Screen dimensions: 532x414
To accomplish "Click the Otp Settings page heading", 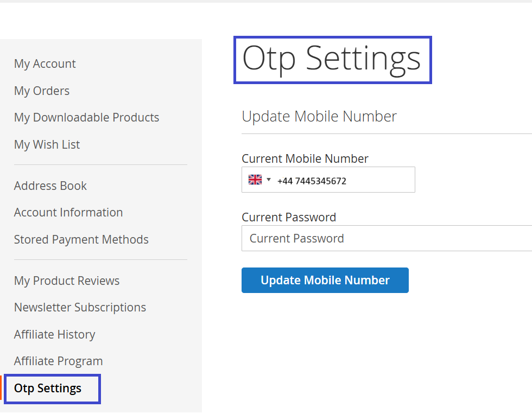I will [332, 59].
